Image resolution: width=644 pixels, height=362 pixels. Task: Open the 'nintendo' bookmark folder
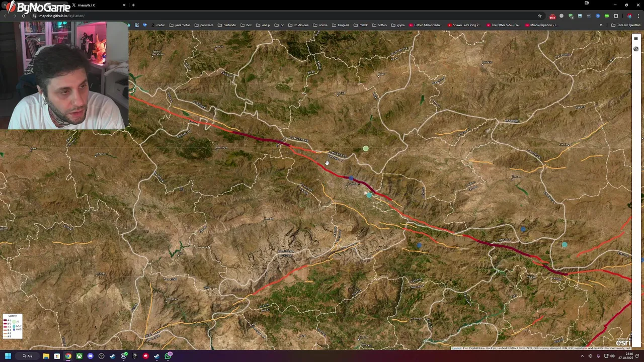click(x=227, y=25)
